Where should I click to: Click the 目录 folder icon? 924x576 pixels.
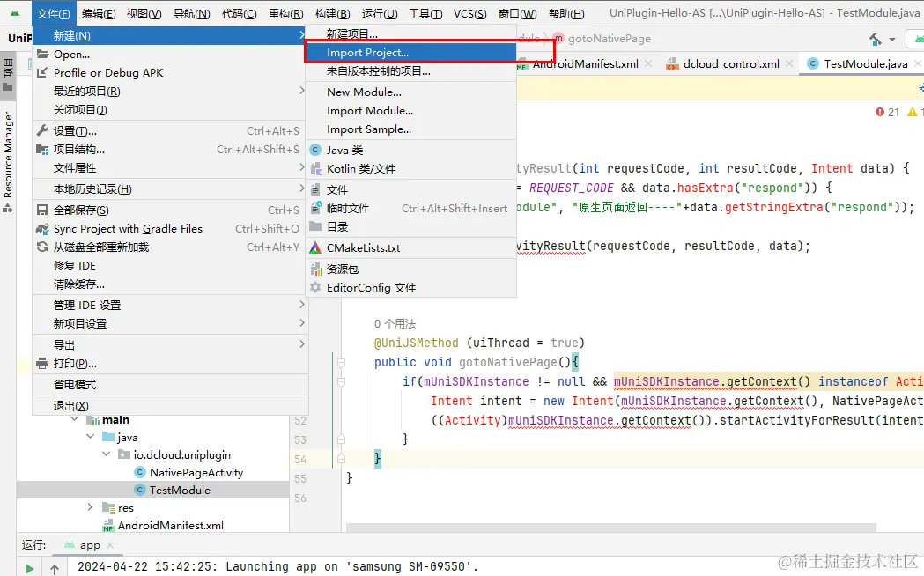point(316,226)
